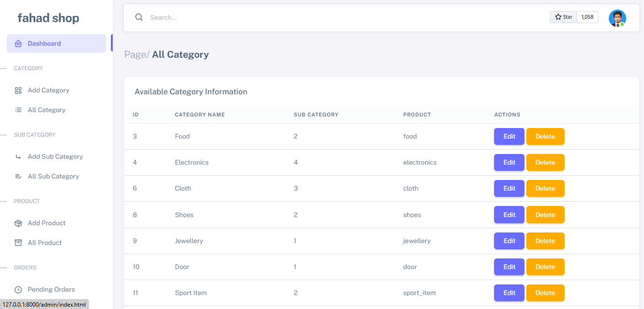The width and height of the screenshot is (644, 309).
Task: Edit the Door category
Action: click(509, 267)
